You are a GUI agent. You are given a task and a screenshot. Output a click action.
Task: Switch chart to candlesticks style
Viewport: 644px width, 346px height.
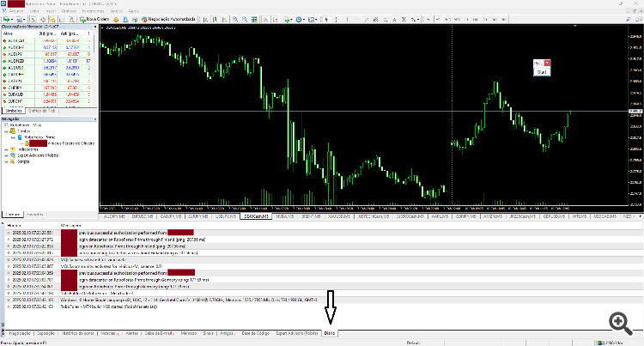[x=215, y=19]
